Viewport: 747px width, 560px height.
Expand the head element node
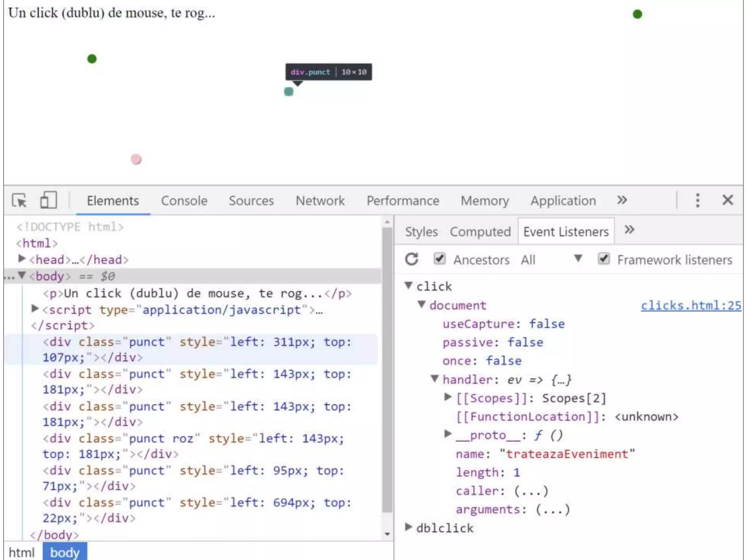click(x=22, y=259)
